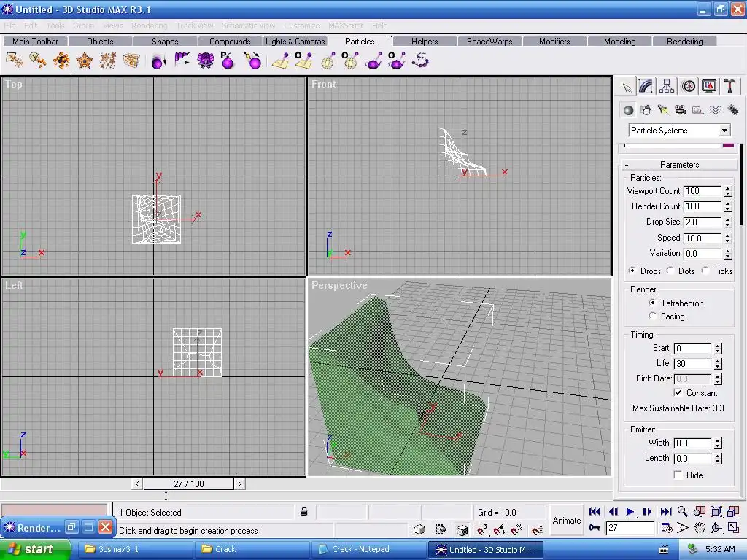The height and width of the screenshot is (560, 747).
Task: Click the Drop Size spinner arrows
Action: click(x=728, y=222)
